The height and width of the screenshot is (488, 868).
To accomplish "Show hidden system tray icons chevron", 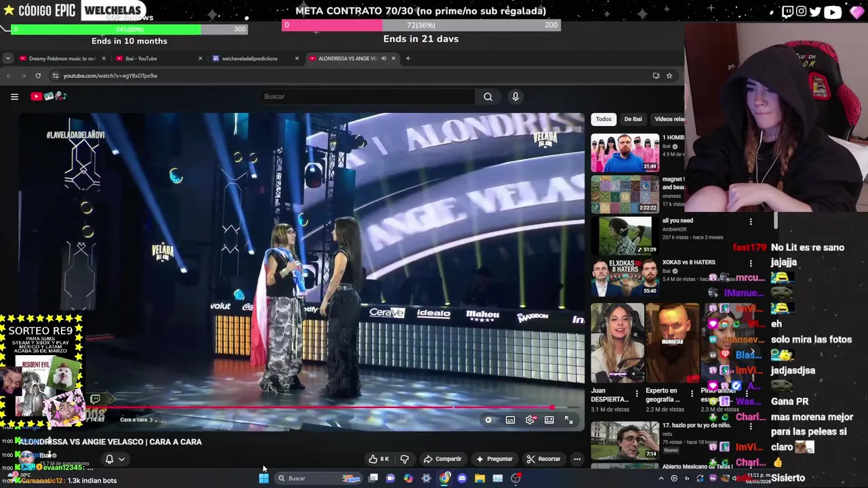I will (x=661, y=479).
